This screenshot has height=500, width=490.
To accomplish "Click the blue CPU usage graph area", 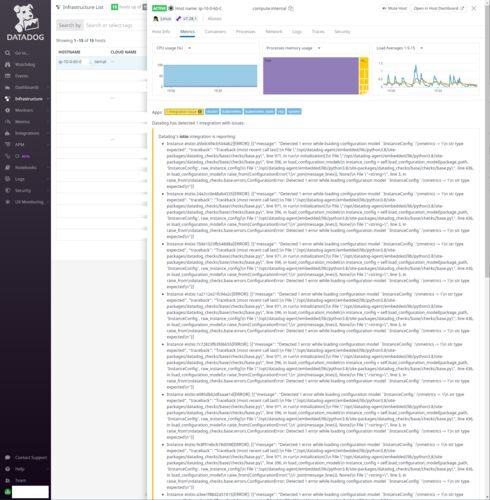I will click(x=210, y=76).
